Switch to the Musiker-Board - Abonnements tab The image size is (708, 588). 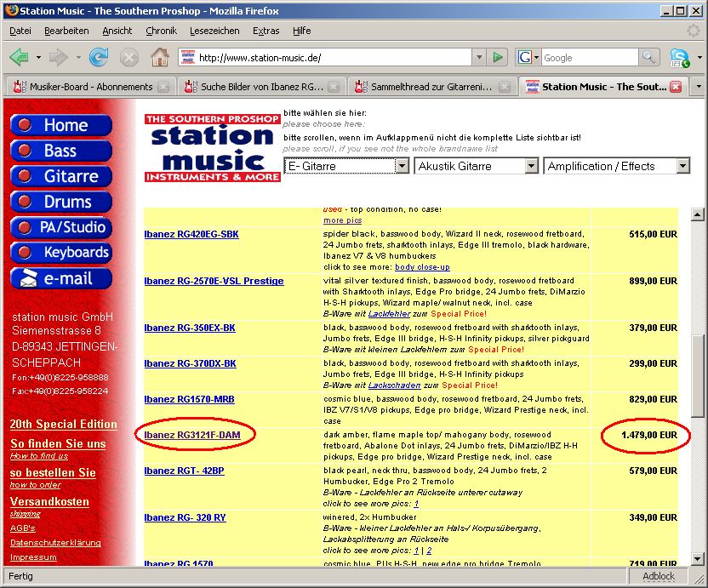[90, 87]
